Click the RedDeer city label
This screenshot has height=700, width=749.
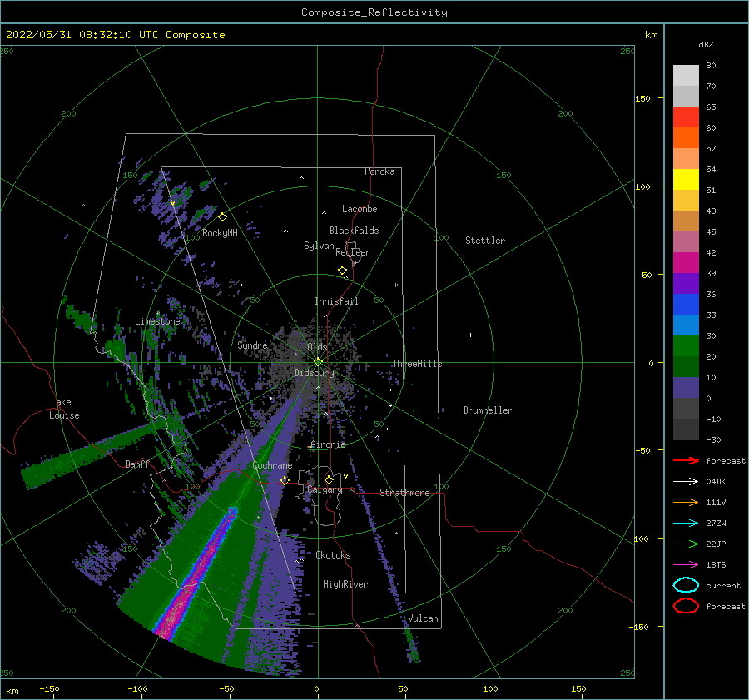pyautogui.click(x=353, y=252)
